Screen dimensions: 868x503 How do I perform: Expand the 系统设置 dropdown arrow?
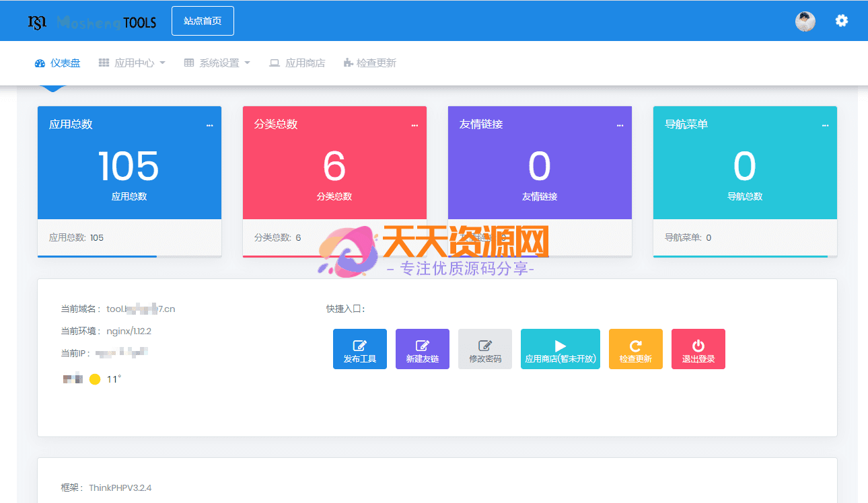247,63
